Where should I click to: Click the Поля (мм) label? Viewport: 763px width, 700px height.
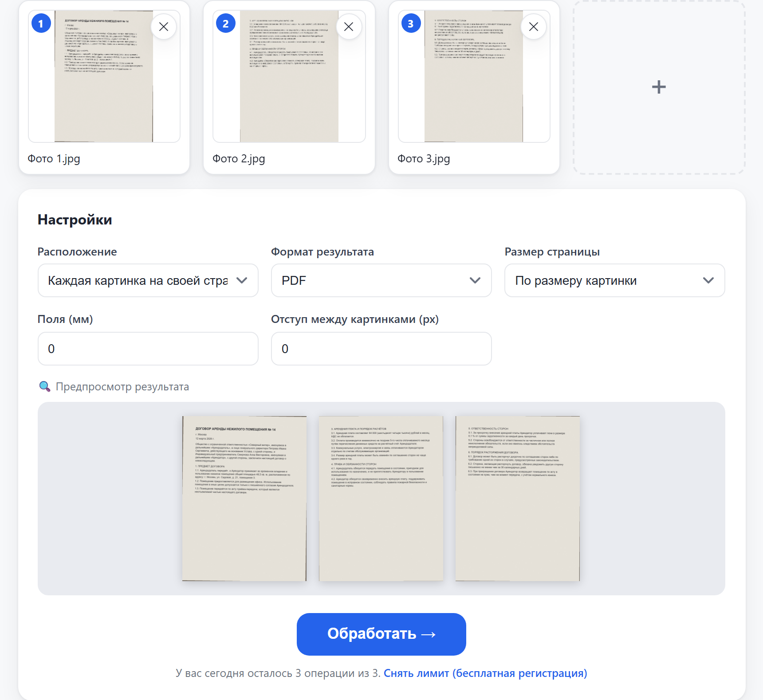(65, 319)
